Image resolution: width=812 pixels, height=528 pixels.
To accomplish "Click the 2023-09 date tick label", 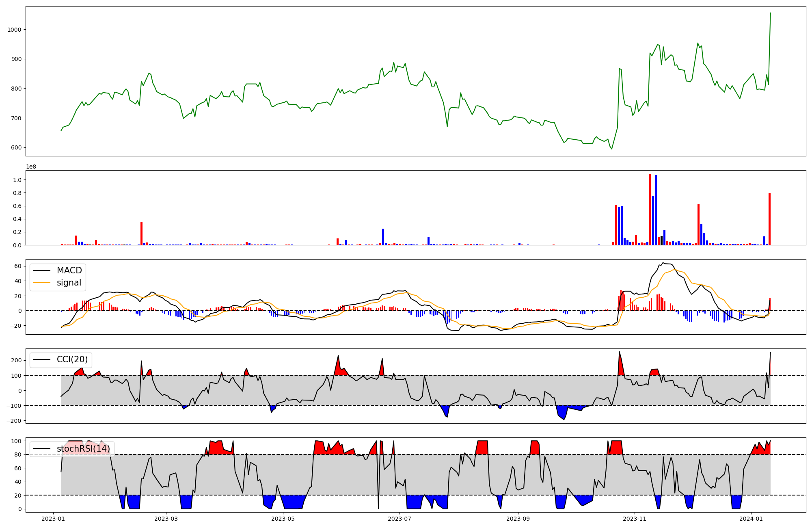I will pos(518,519).
